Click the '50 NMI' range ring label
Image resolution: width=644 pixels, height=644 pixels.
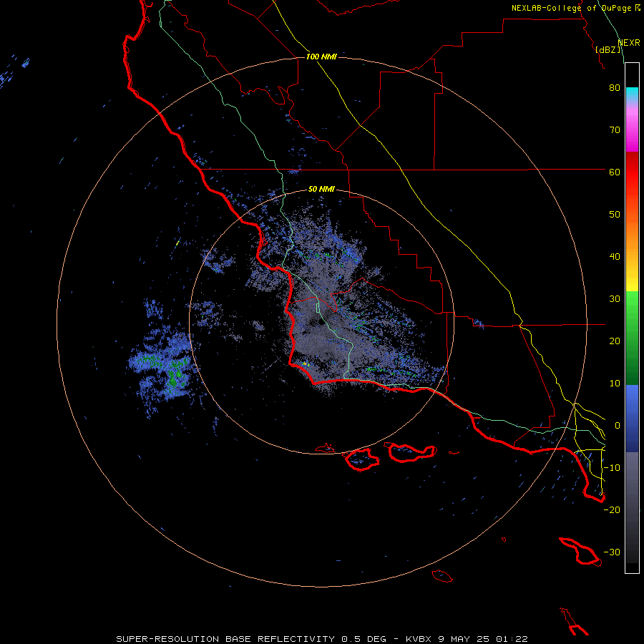pyautogui.click(x=321, y=189)
